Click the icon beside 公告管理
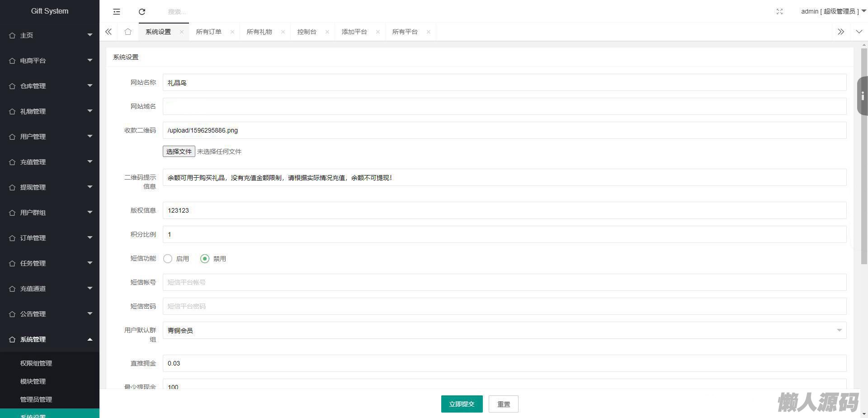868x418 pixels. (x=12, y=314)
